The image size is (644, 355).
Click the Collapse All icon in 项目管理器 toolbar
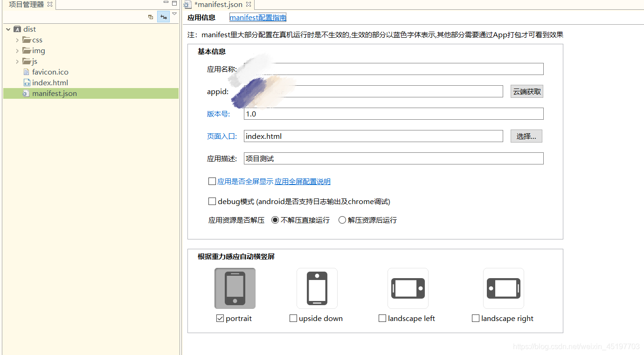tap(150, 17)
